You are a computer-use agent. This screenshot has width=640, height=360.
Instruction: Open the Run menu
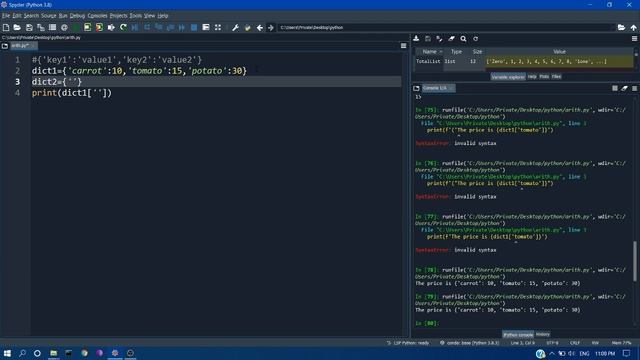pyautogui.click(x=63, y=16)
